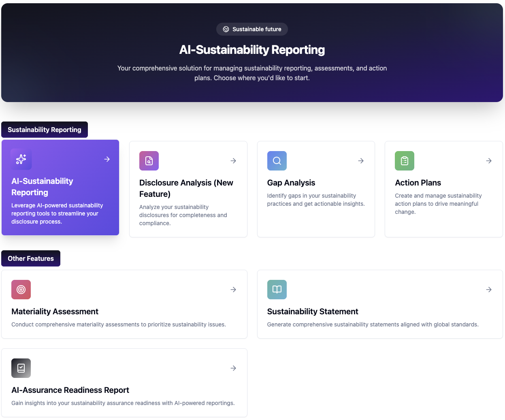
Task: Click the Sustainable future badge
Action: 252,29
